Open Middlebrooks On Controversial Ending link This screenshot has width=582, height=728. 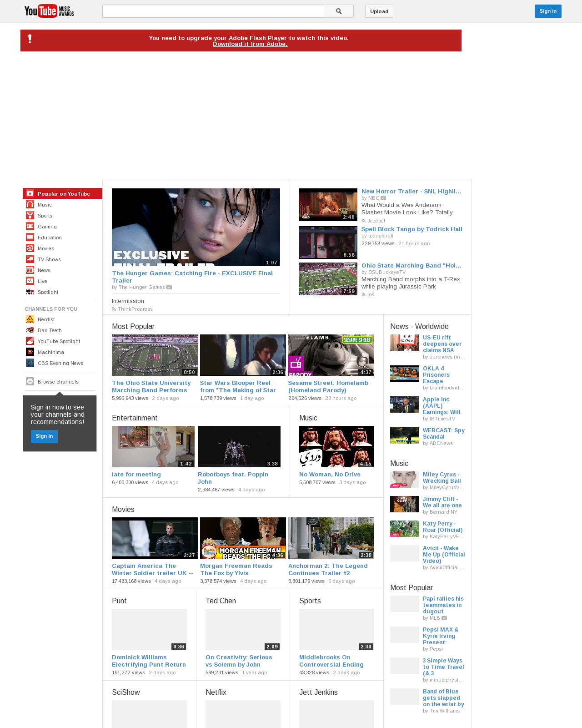pyautogui.click(x=331, y=661)
